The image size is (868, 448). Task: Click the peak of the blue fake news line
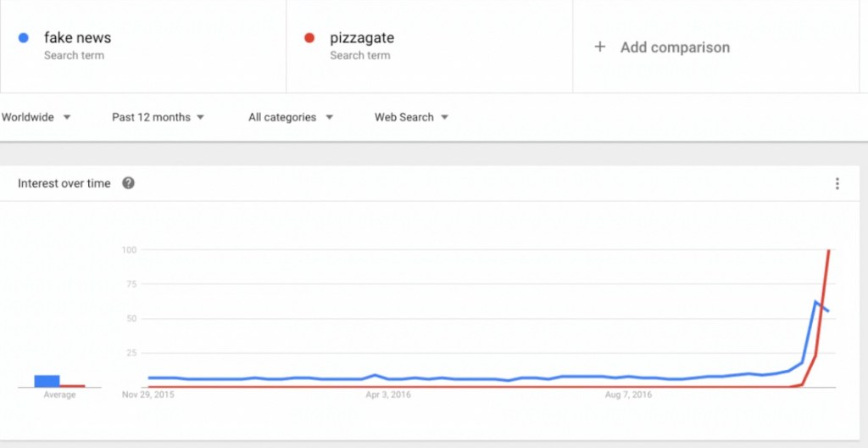coord(815,301)
